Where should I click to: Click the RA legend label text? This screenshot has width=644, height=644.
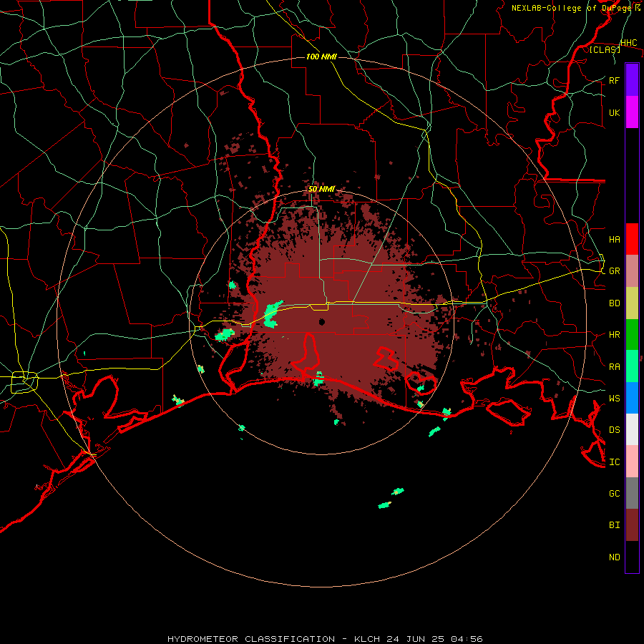click(x=615, y=366)
